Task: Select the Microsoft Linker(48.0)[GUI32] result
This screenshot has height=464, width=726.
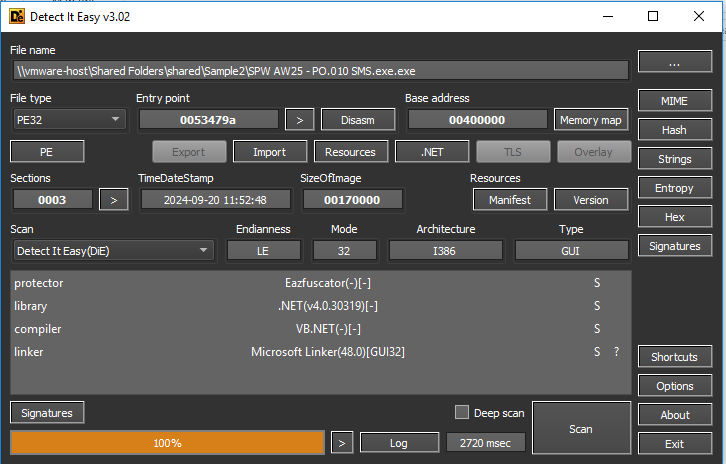Action: point(328,352)
